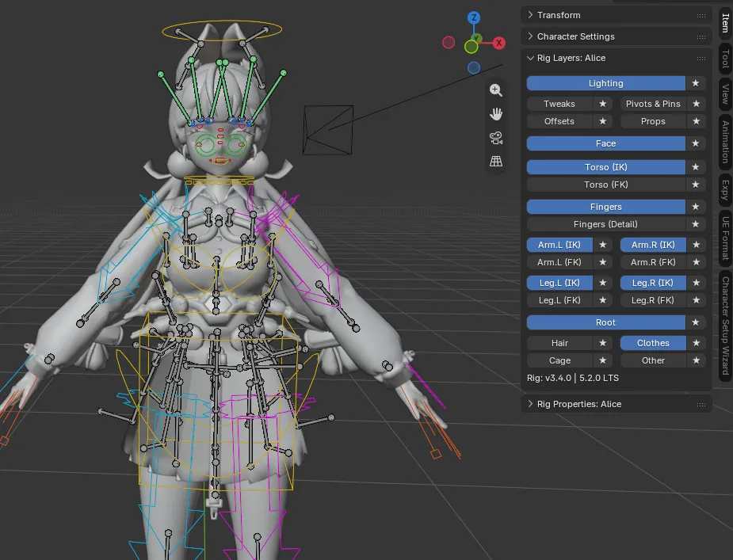733x560 pixels.
Task: Star the Other rig layer
Action: pyautogui.click(x=696, y=360)
